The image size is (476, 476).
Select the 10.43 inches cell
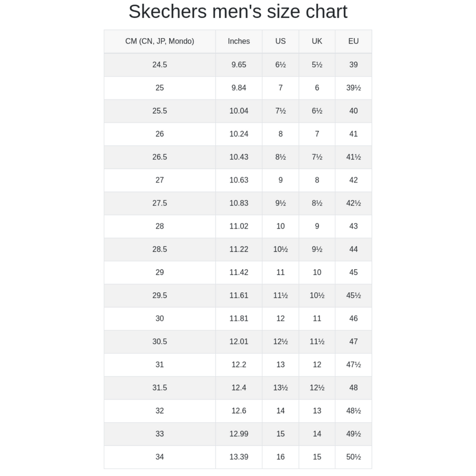point(239,157)
